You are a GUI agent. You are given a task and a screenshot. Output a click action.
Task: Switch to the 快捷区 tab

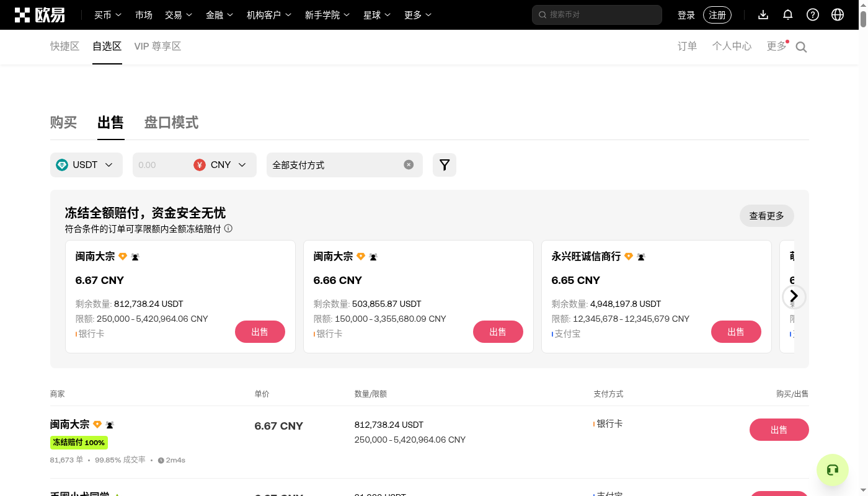point(65,46)
